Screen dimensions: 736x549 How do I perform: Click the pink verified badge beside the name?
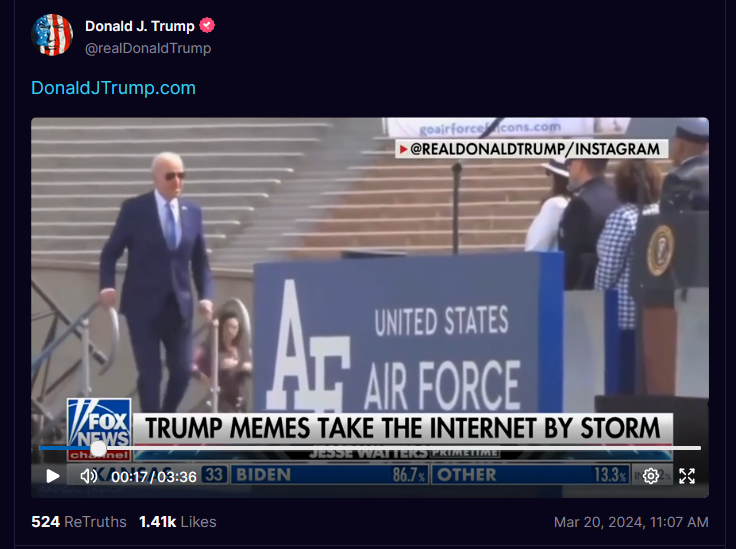(x=207, y=25)
